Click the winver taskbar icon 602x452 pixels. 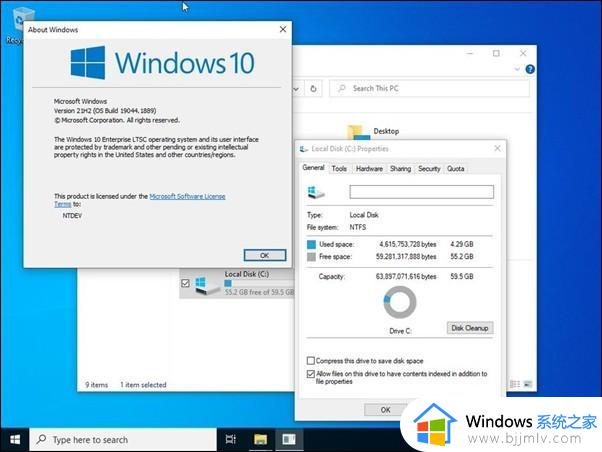click(x=289, y=439)
